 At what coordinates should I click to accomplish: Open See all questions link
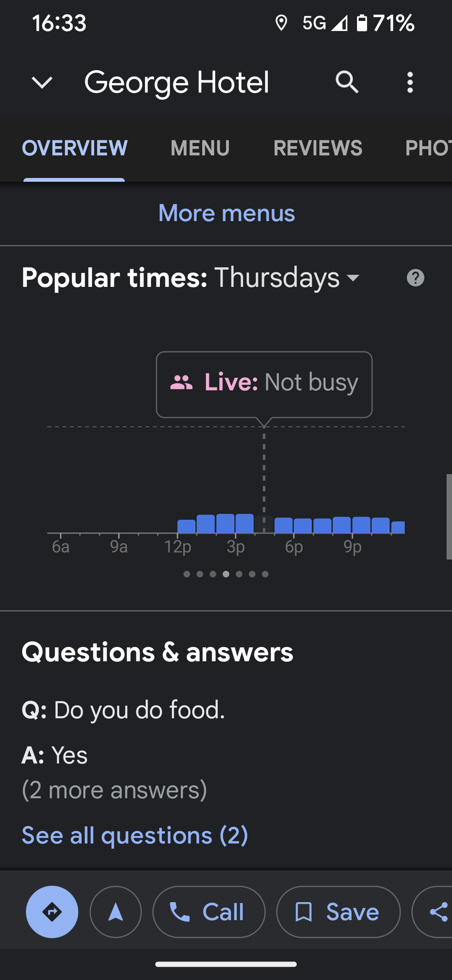point(135,836)
